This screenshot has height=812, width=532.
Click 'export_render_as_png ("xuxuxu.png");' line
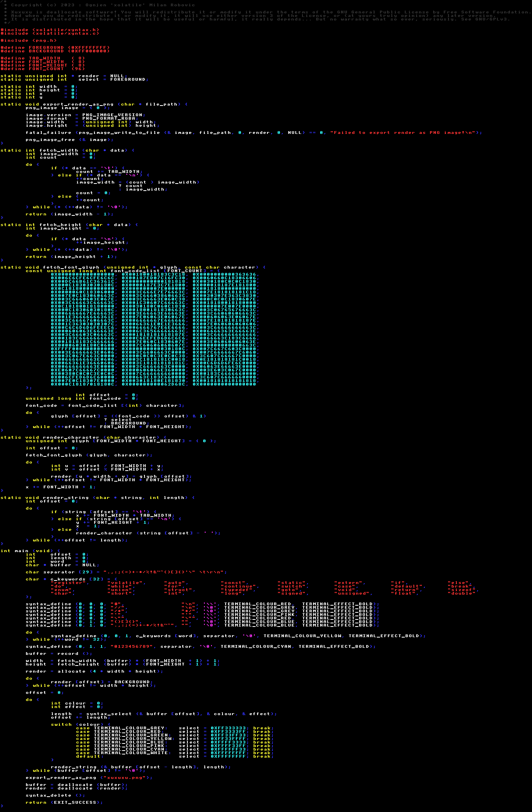click(x=89, y=778)
